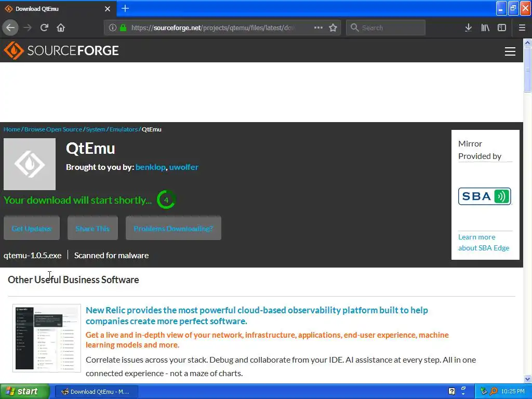Open Learn more about SBA Edge link
The image size is (532, 399).
point(484,242)
